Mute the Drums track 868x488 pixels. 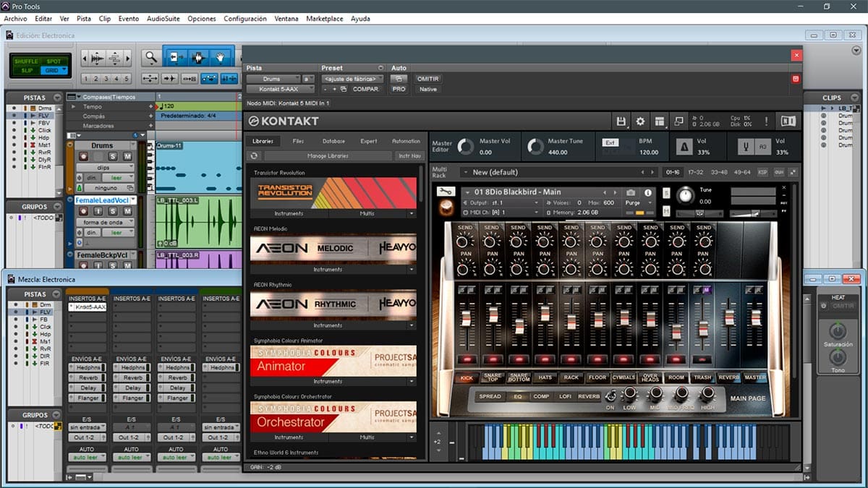[127, 156]
